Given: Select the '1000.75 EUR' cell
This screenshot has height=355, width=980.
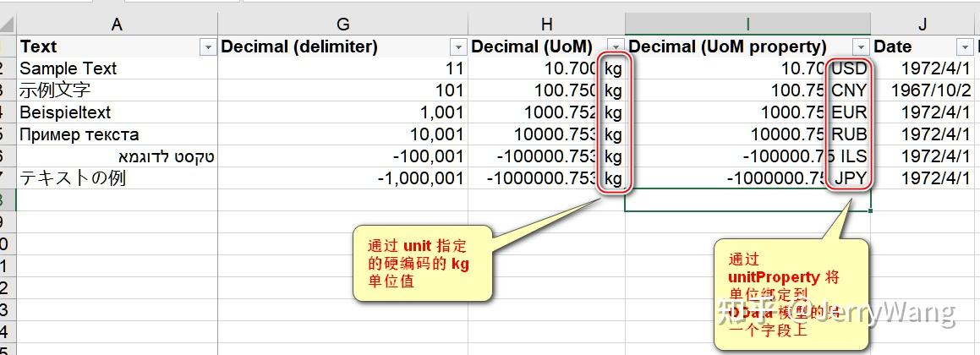Looking at the screenshot, I should coord(747,112).
